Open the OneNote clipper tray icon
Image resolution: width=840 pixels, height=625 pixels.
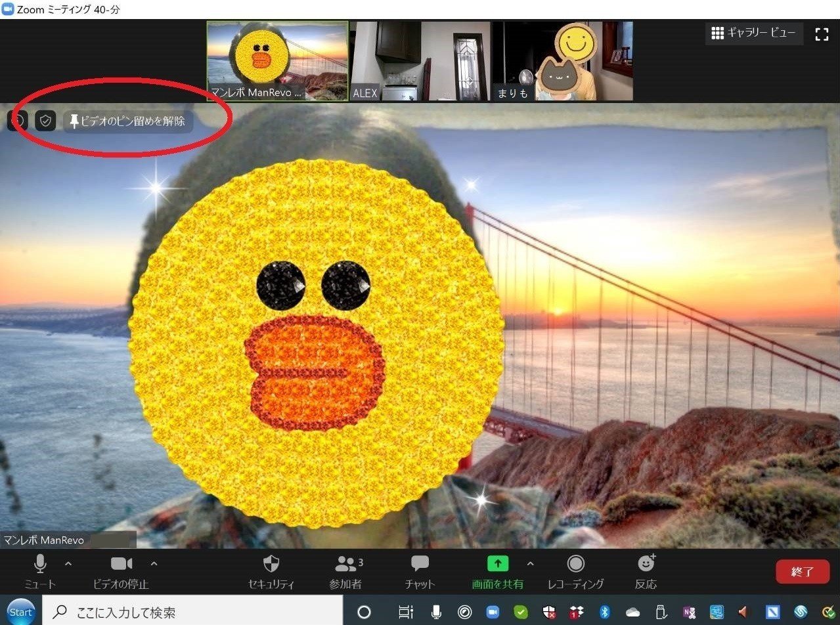point(689,612)
